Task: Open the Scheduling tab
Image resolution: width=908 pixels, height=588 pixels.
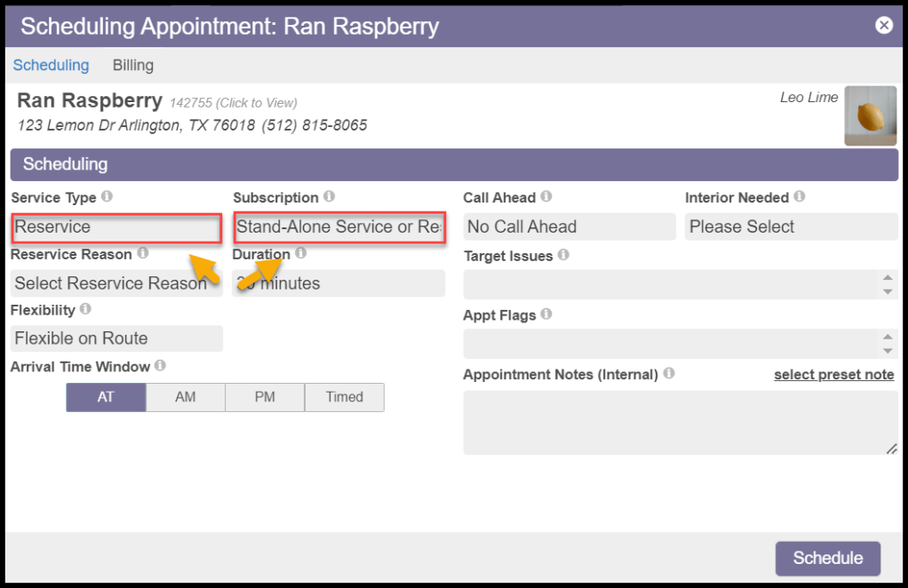Action: coord(51,65)
